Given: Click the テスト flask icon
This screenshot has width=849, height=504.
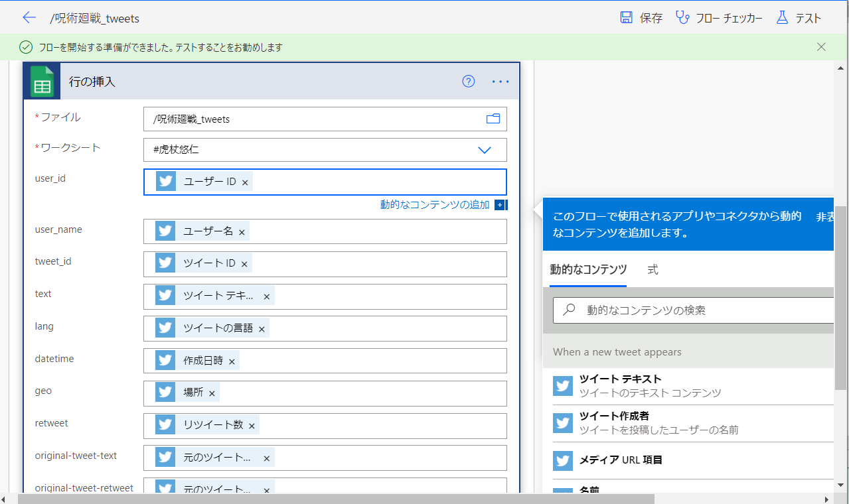Looking at the screenshot, I should coord(783,18).
